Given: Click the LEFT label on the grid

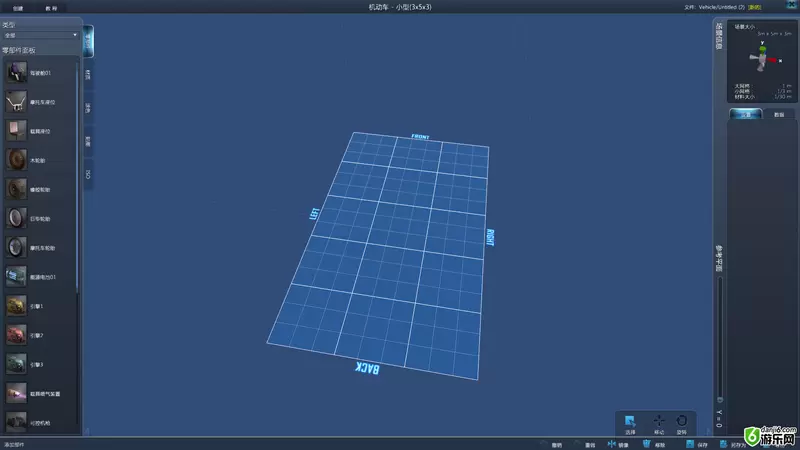Looking at the screenshot, I should (x=315, y=214).
